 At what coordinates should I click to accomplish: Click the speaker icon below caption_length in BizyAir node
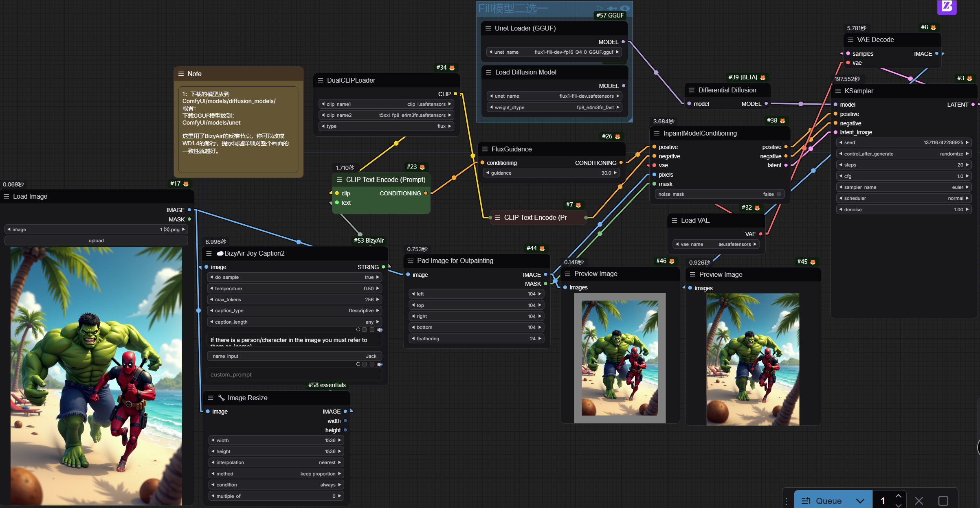point(380,330)
